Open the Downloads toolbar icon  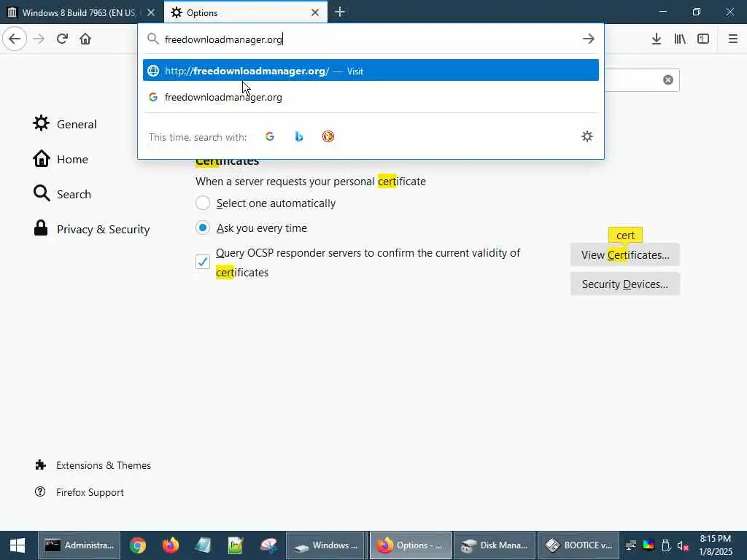coord(657,39)
